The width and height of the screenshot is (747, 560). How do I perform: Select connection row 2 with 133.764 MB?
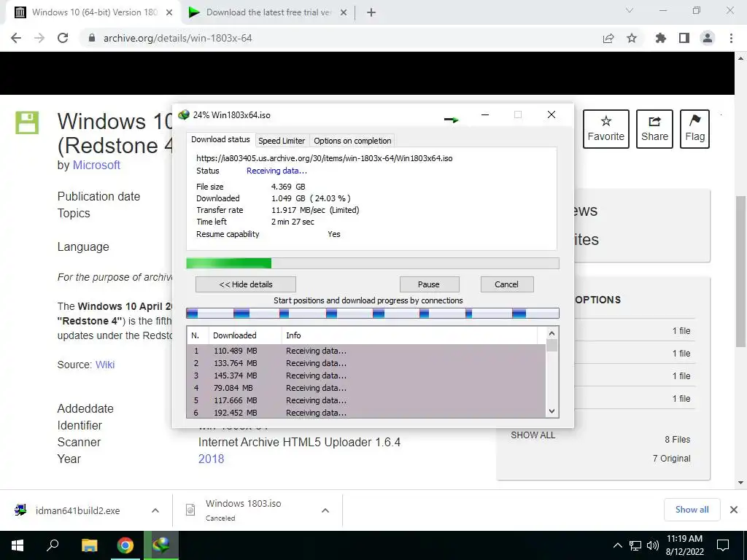(x=366, y=363)
